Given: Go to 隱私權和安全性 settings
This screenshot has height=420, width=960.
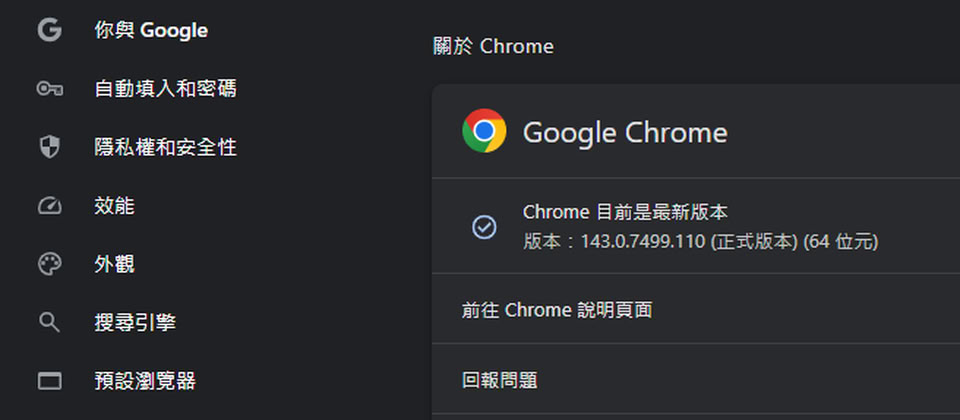Looking at the screenshot, I should coord(165,148).
